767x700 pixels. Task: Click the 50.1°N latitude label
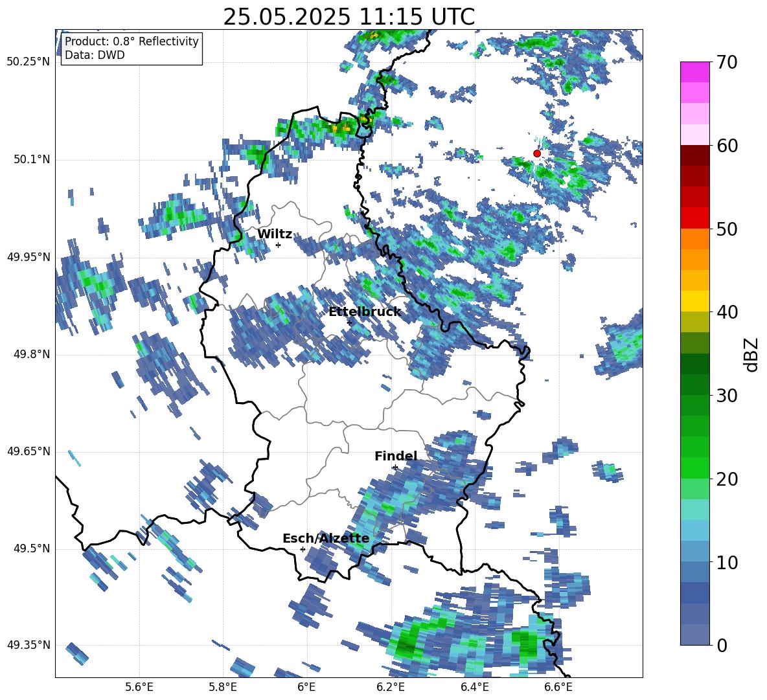(x=32, y=159)
